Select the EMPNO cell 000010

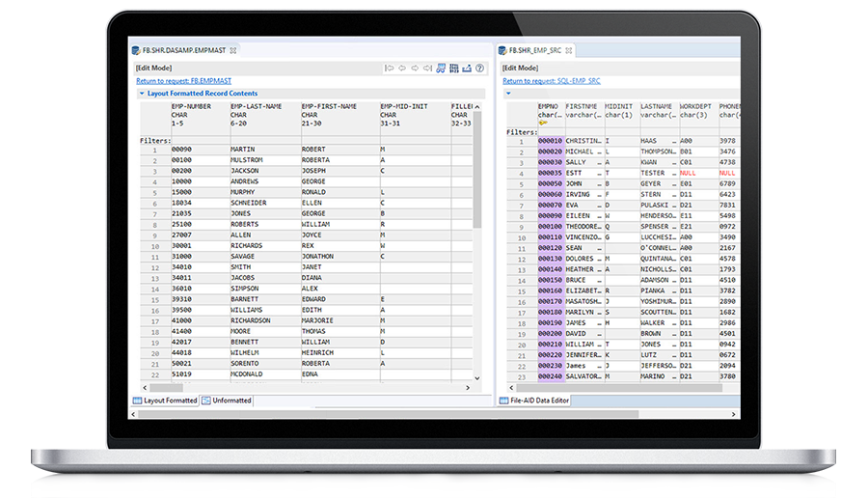550,141
